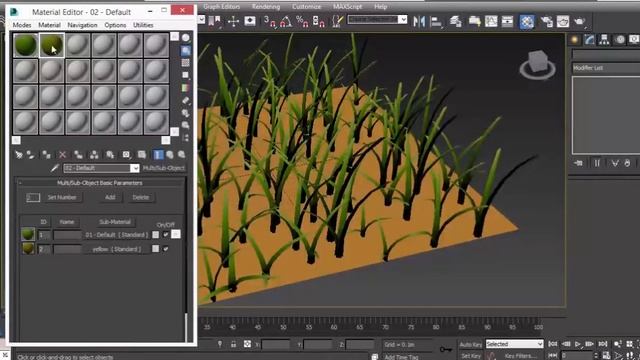Open Modify tab in command panel
640x360 pixels.
(589, 40)
